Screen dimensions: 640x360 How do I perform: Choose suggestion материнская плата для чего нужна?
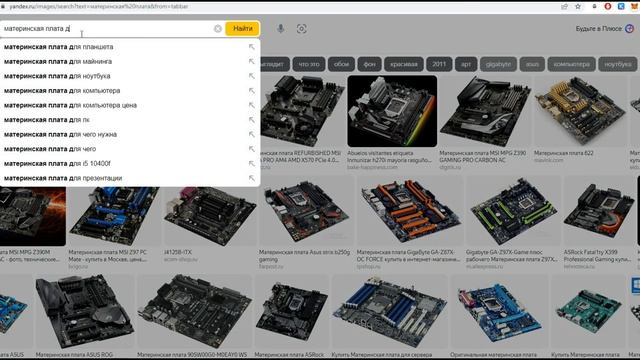(x=130, y=134)
